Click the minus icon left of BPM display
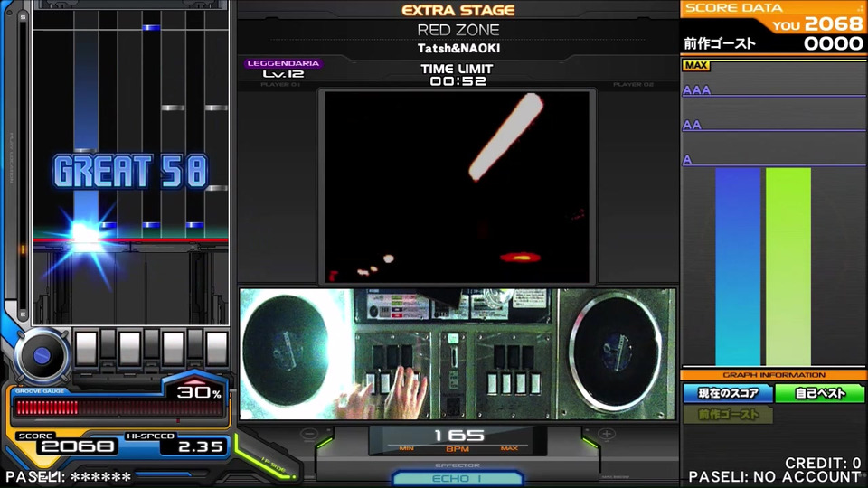Image resolution: width=868 pixels, height=488 pixels. click(309, 435)
